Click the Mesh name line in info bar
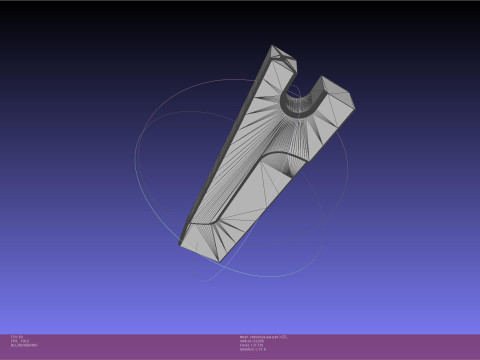Screen dimensions: 480x360 click(263, 337)
